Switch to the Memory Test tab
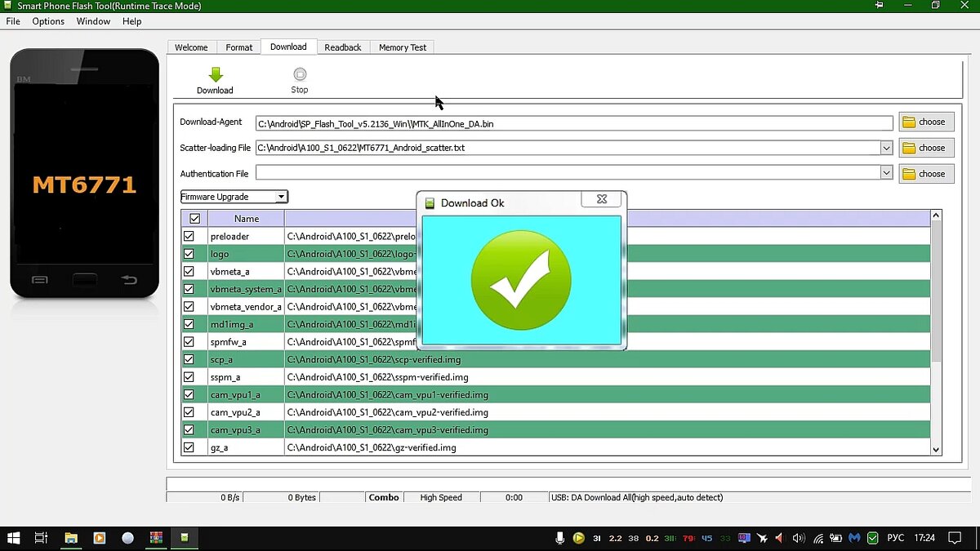 point(403,47)
